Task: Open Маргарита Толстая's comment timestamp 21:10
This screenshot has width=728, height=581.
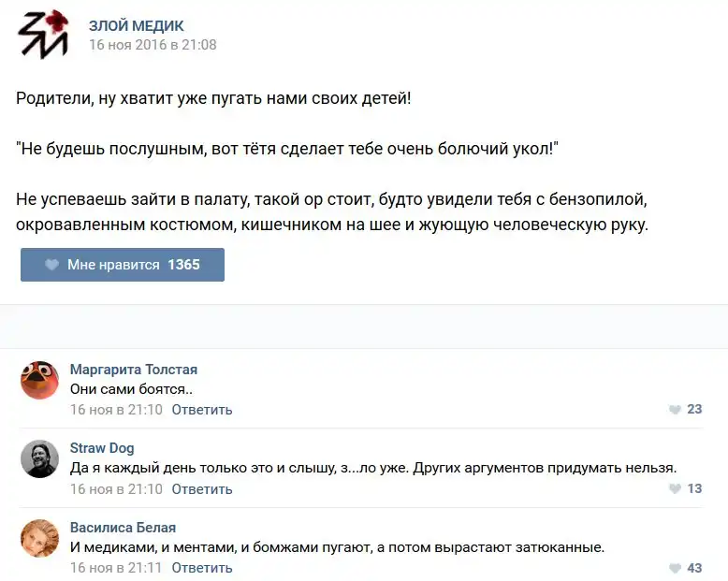Action: [x=116, y=410]
